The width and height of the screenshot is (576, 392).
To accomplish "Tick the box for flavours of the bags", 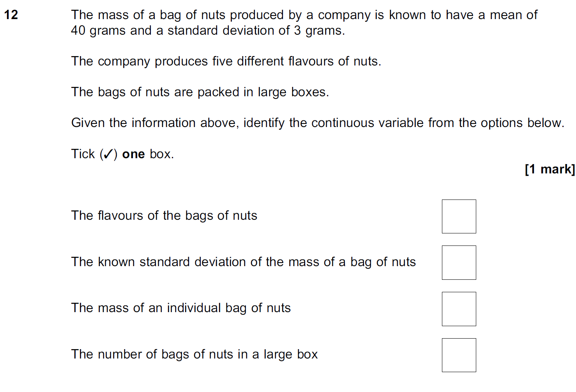I will (x=459, y=216).
